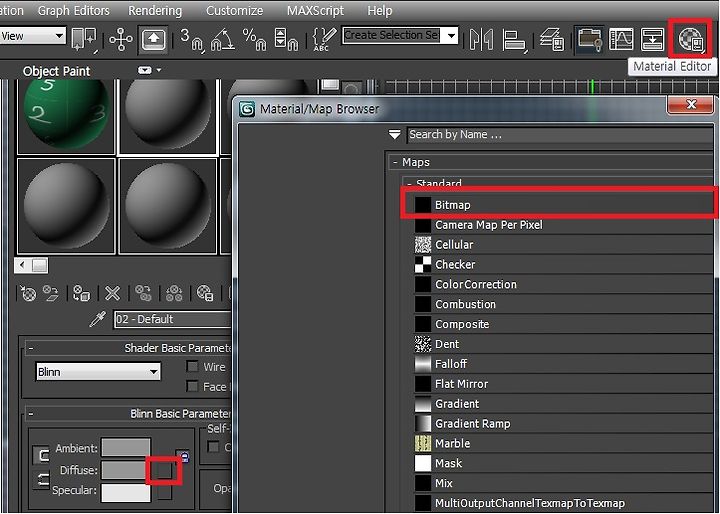Toggle the Ambient/Diffuse map lock button
Viewport: 720px width, 514px height.
(x=183, y=456)
